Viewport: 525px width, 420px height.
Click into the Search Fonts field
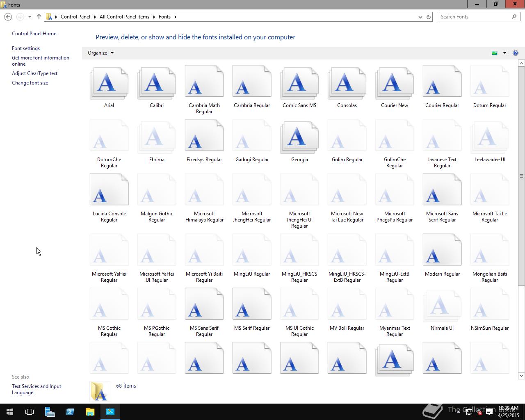[x=475, y=17]
